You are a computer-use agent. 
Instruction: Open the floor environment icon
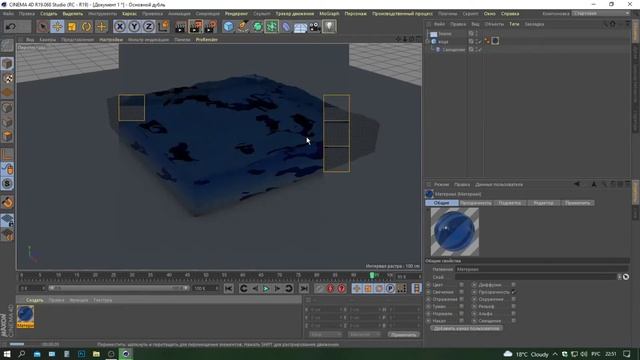pyautogui.click(x=300, y=27)
